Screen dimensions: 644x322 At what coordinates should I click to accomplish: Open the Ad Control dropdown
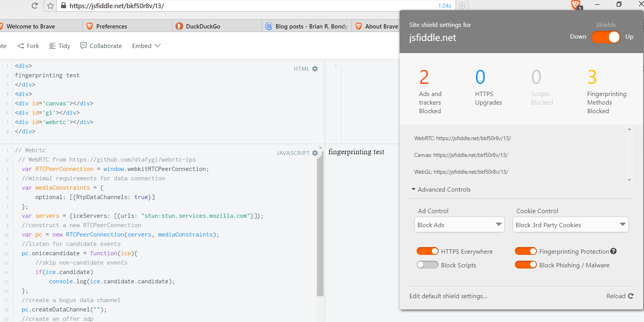point(460,224)
